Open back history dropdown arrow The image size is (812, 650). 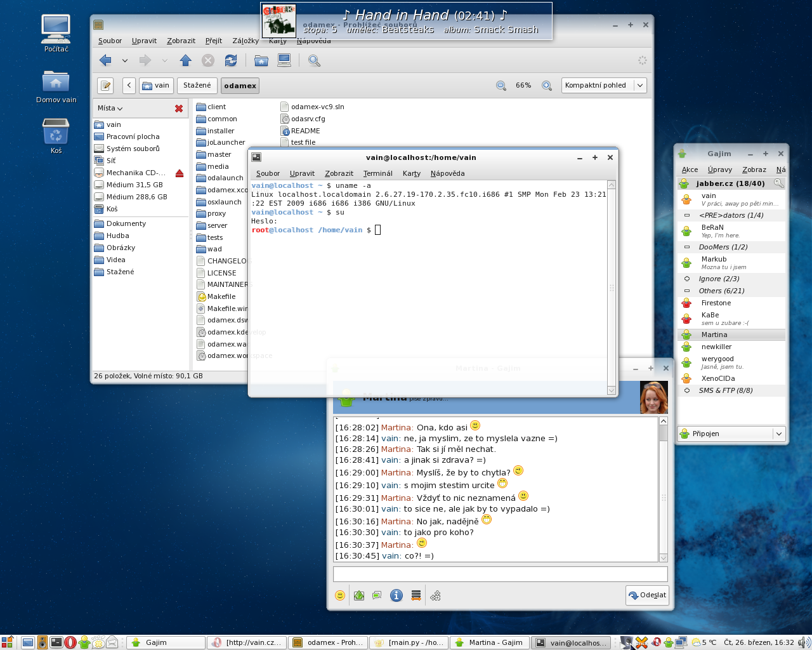(x=125, y=60)
